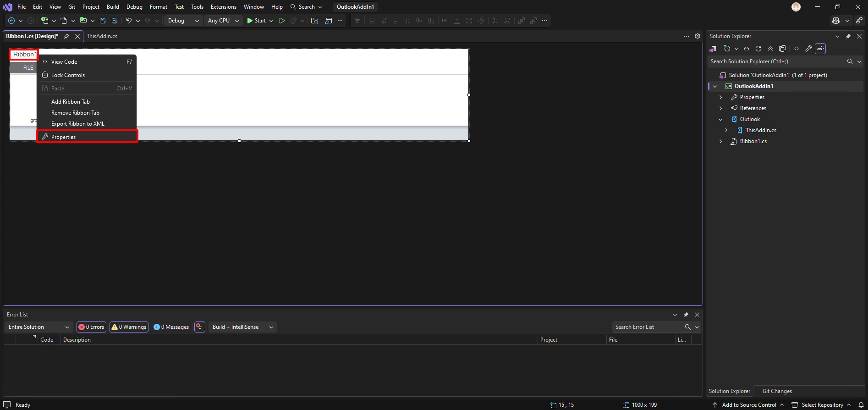The height and width of the screenshot is (410, 868).
Task: Expand the Properties node in Solution Explorer
Action: [x=721, y=97]
